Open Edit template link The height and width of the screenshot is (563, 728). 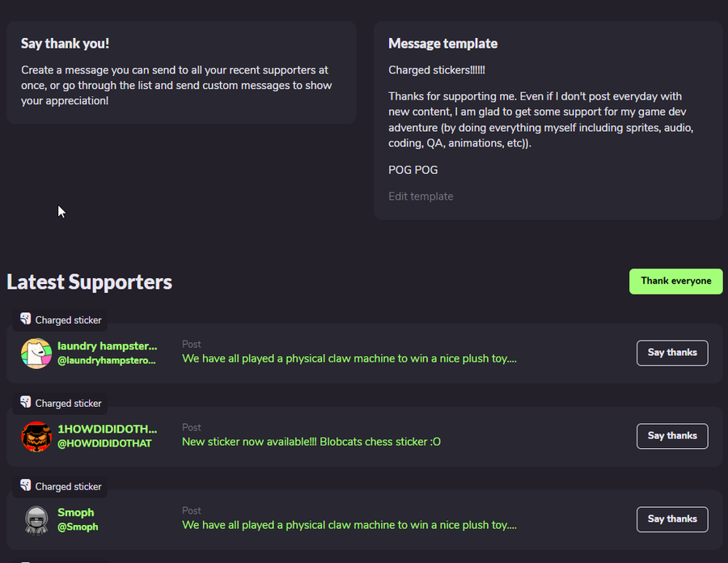(x=421, y=197)
